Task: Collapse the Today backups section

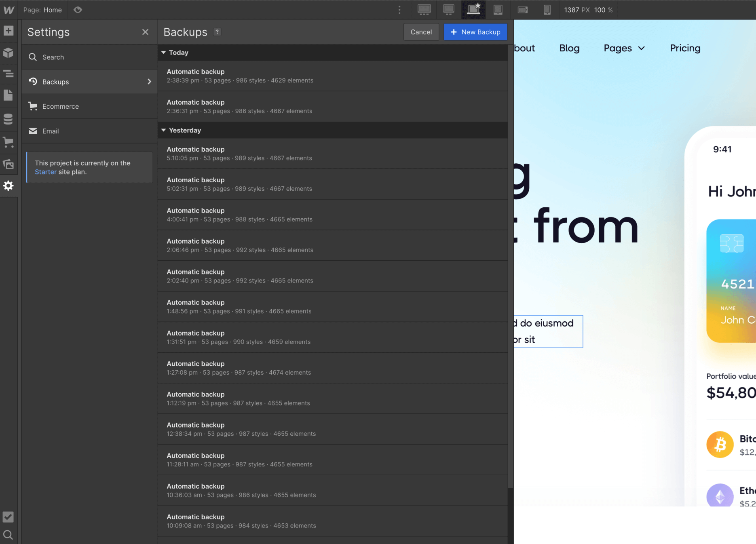Action: [x=163, y=53]
